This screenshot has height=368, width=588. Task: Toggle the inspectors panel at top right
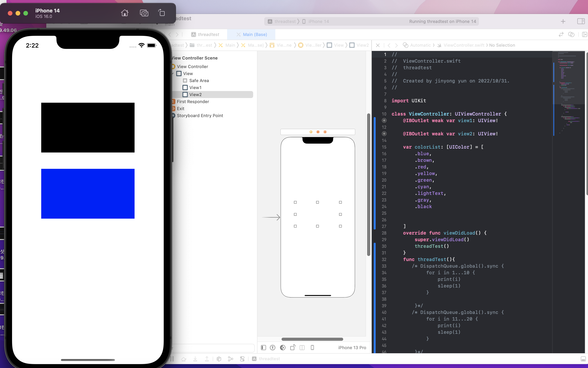581,21
